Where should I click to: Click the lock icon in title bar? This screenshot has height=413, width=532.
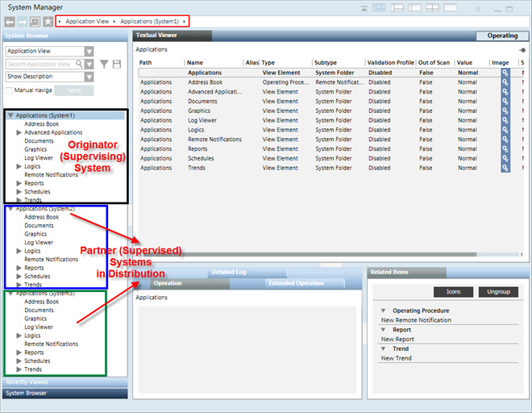click(x=479, y=7)
